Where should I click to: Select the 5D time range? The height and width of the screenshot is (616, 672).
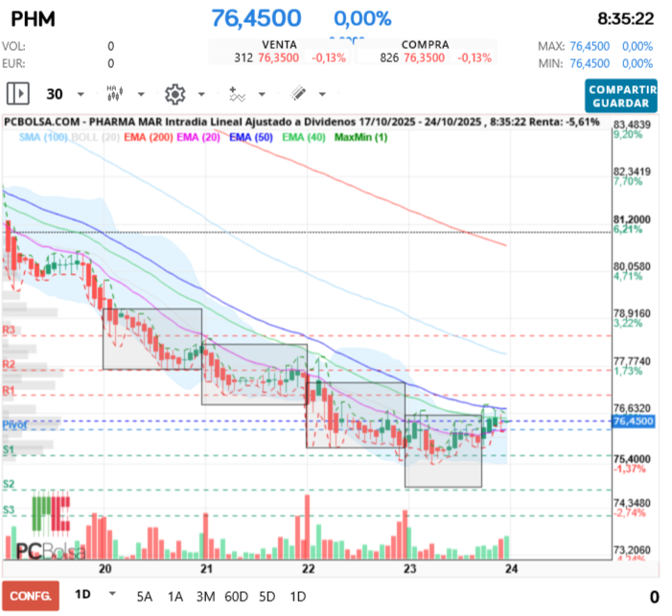click(x=267, y=597)
